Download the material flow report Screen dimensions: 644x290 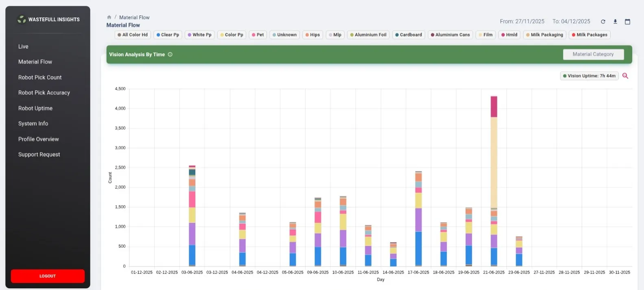(615, 22)
